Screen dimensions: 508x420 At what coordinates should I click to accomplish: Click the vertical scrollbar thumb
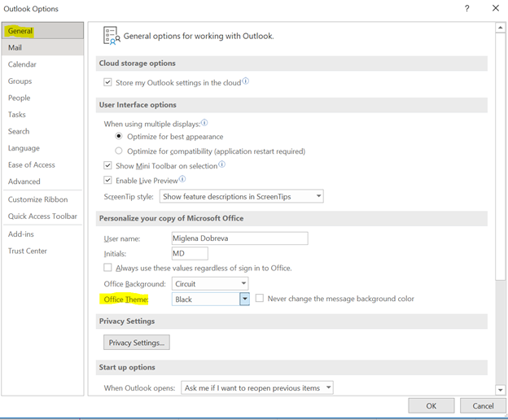click(x=500, y=156)
